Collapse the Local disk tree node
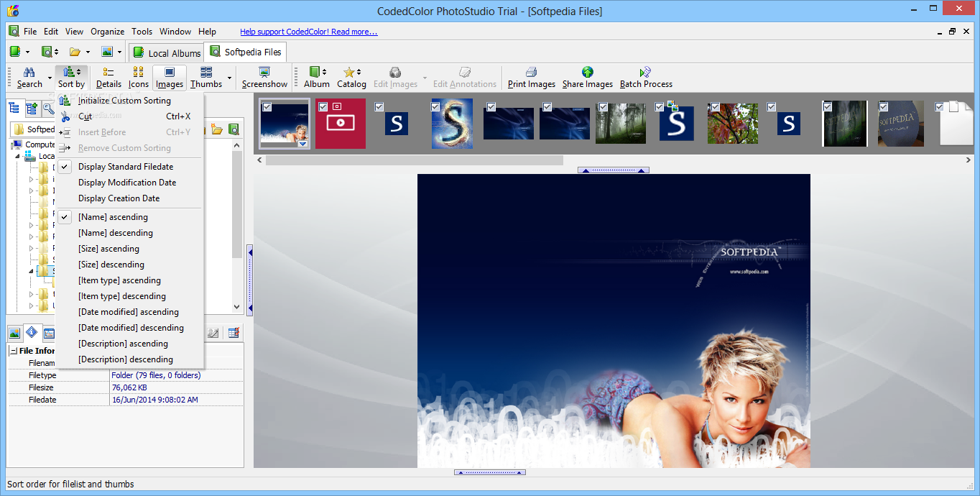The height and width of the screenshot is (496, 980). [x=17, y=156]
